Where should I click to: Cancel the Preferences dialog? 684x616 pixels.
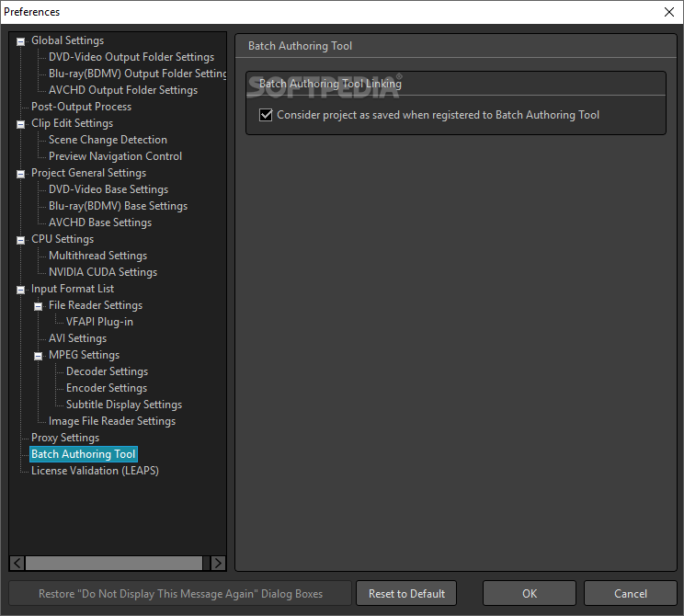[631, 594]
